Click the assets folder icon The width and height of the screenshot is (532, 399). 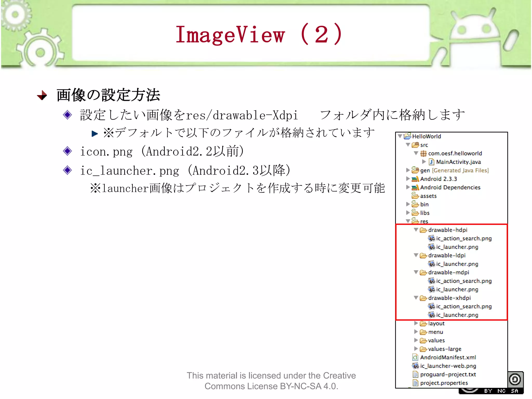415,196
